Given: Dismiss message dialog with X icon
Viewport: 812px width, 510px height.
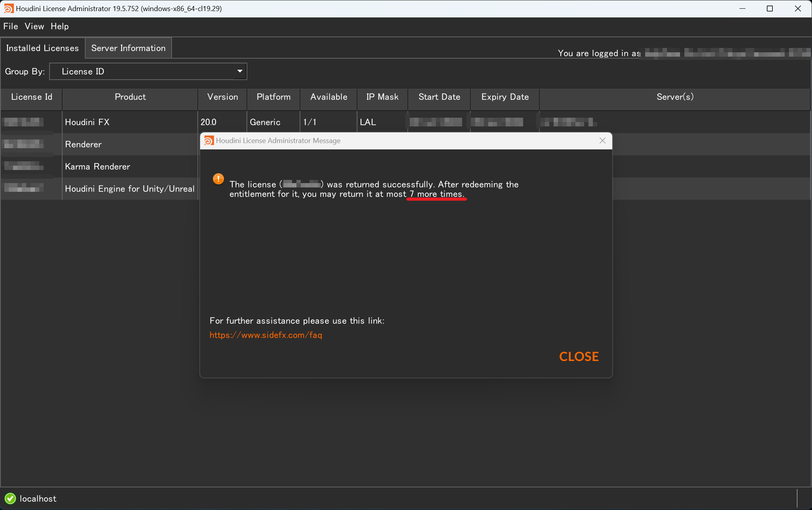Looking at the screenshot, I should coord(602,141).
